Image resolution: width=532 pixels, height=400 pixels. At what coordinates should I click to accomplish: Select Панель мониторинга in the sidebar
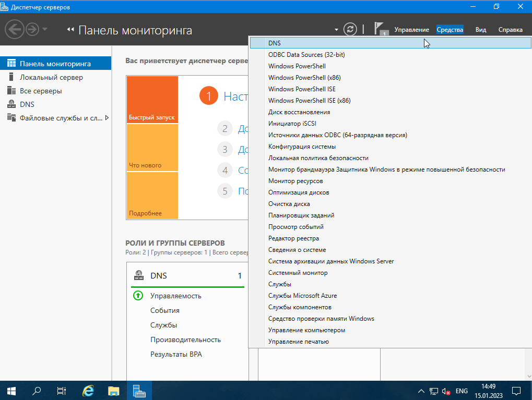[56, 64]
